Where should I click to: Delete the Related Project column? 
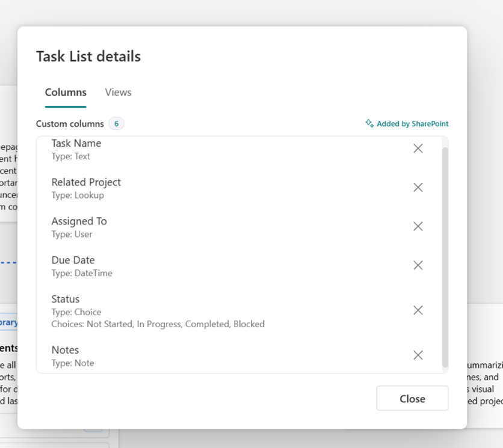point(418,187)
